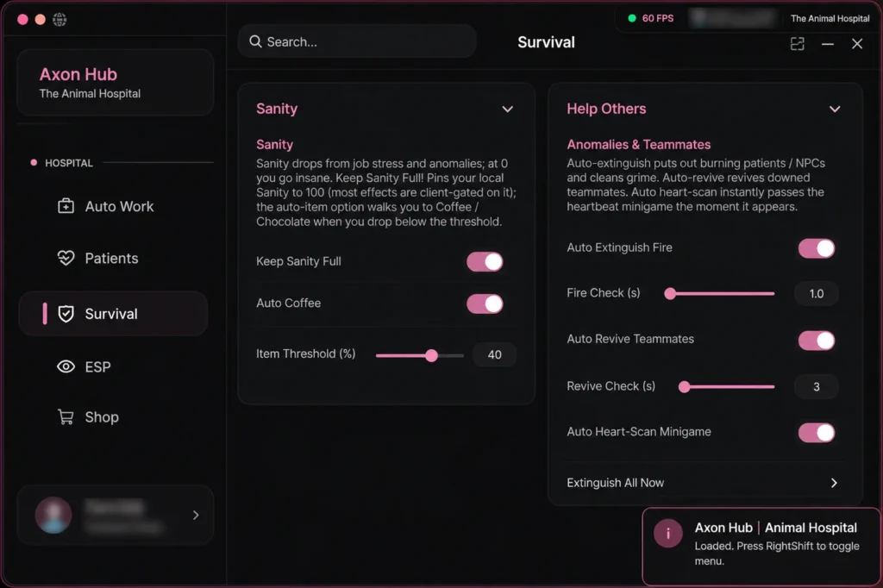
Task: Minimize the Axon Hub window
Action: pyautogui.click(x=827, y=44)
